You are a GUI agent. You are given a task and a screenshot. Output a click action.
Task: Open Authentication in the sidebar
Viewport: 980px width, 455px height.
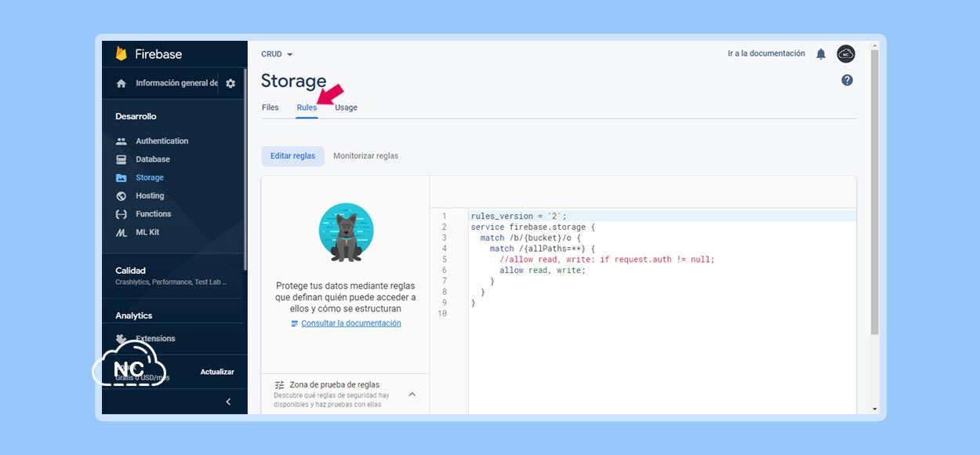click(x=162, y=141)
